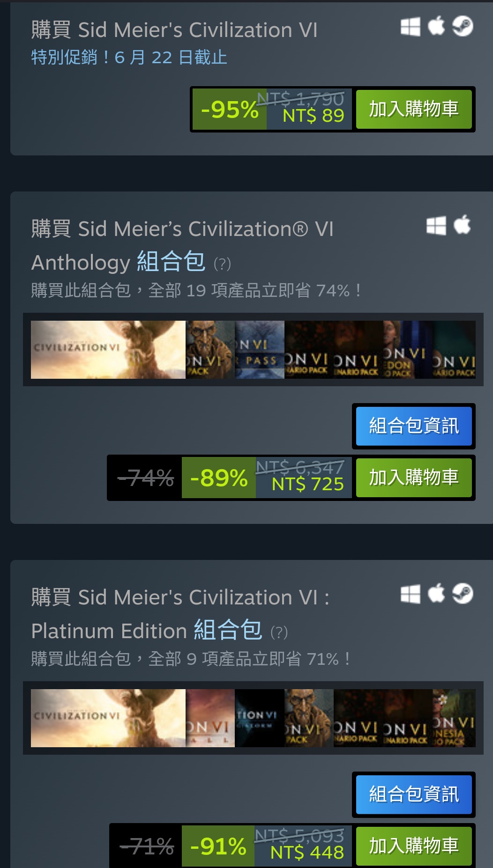Open the blue Pass pack thumbnail in the Anthology bundle

(260, 350)
